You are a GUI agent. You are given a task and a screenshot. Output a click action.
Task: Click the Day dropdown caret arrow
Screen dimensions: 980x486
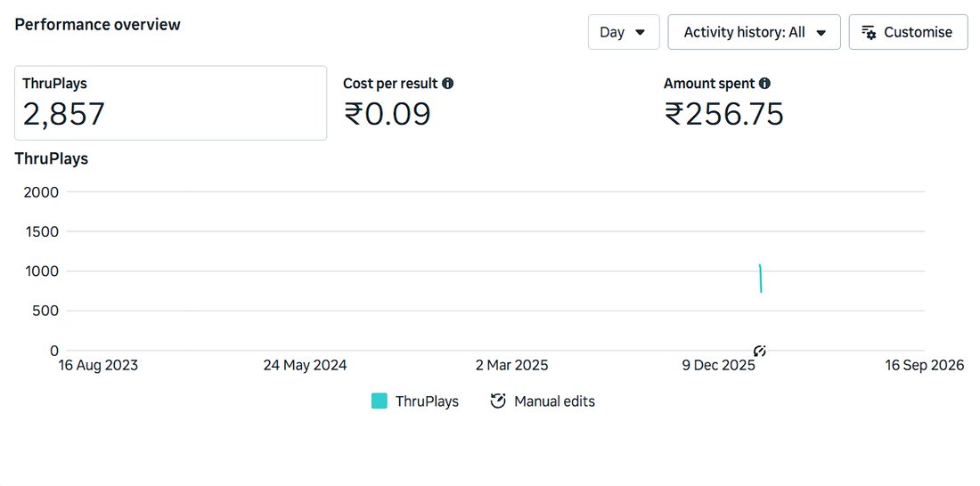(x=640, y=32)
